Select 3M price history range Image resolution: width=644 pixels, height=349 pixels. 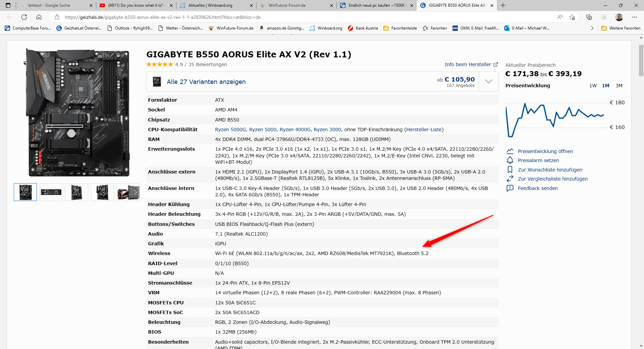(619, 86)
